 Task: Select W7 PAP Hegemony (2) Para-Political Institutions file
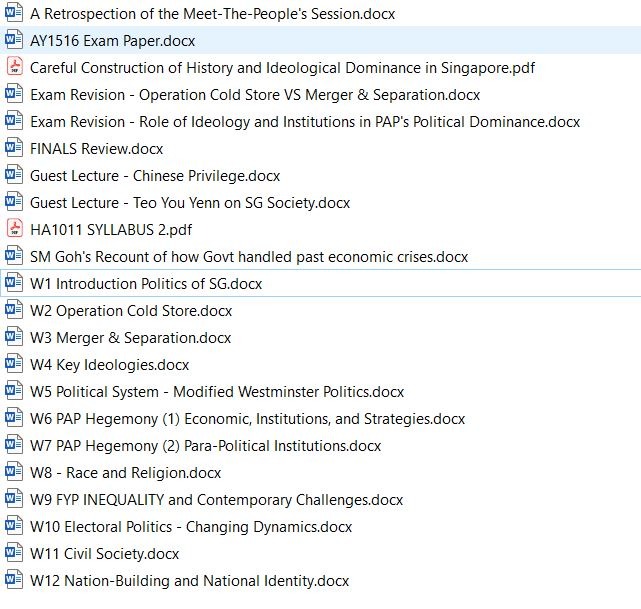(x=205, y=446)
